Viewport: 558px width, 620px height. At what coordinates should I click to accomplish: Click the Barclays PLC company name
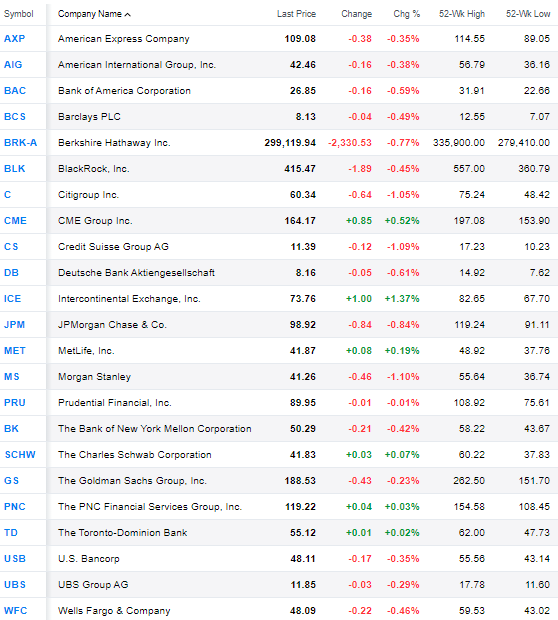pos(89,117)
